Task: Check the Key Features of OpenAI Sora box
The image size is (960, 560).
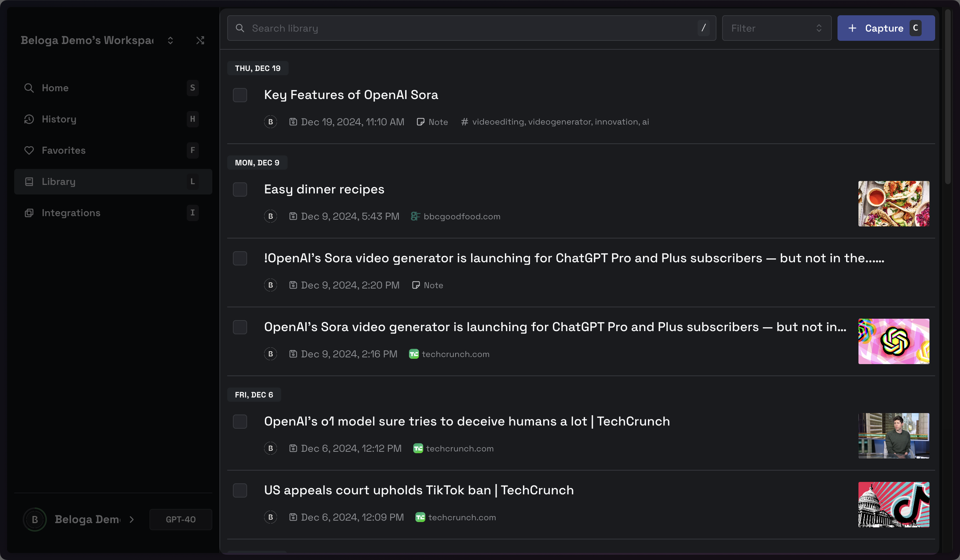Action: [x=240, y=95]
